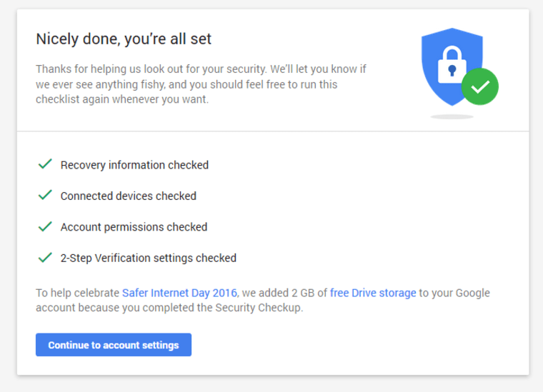Click the checkmark beside Account permissions checked

coord(45,226)
